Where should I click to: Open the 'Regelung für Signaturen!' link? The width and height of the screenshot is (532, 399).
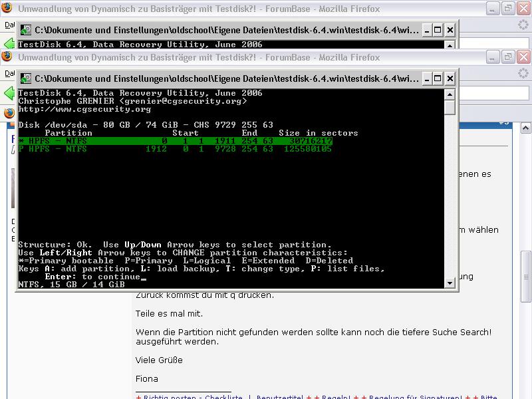[415, 396]
